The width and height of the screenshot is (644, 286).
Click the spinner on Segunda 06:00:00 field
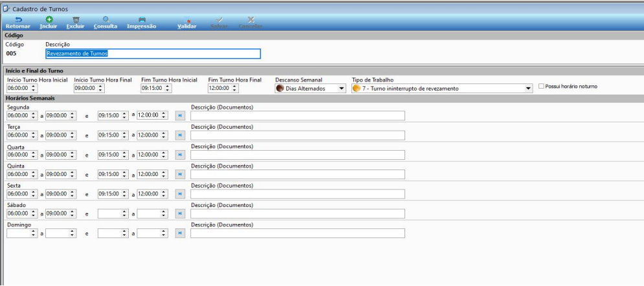(34, 116)
